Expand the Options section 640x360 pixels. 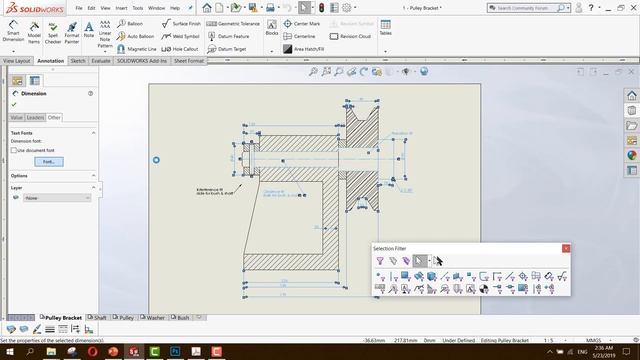coord(93,176)
